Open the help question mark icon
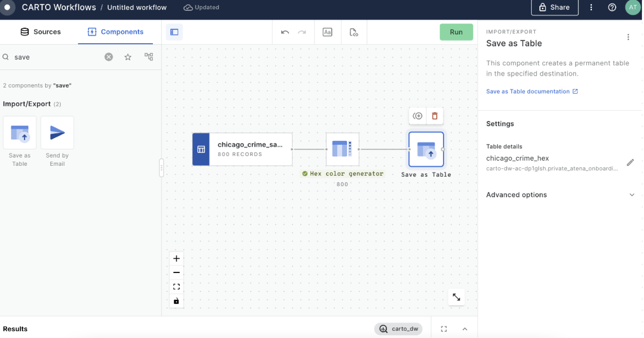 click(612, 7)
